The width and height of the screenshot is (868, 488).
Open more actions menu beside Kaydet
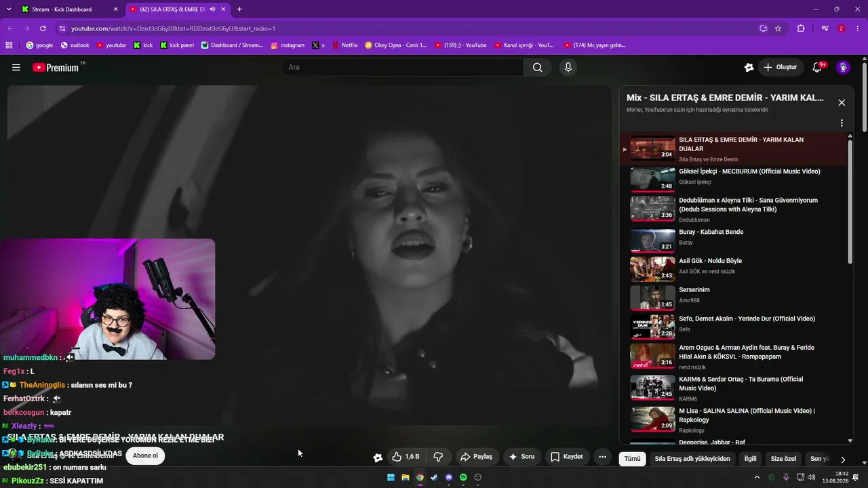coord(602,457)
